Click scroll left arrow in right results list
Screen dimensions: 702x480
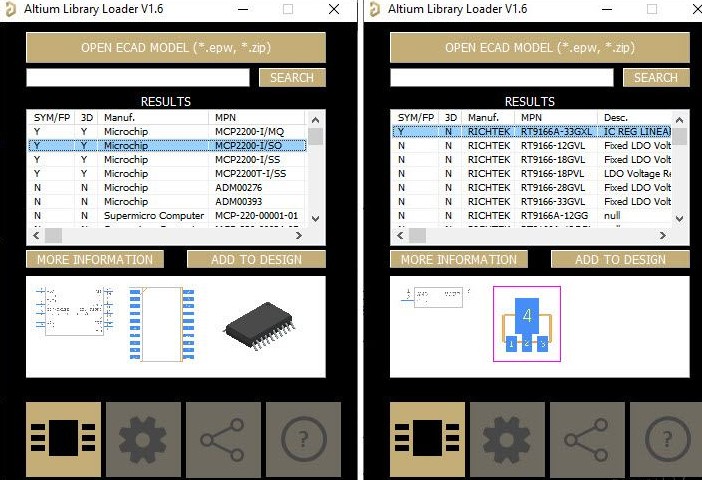(400, 235)
